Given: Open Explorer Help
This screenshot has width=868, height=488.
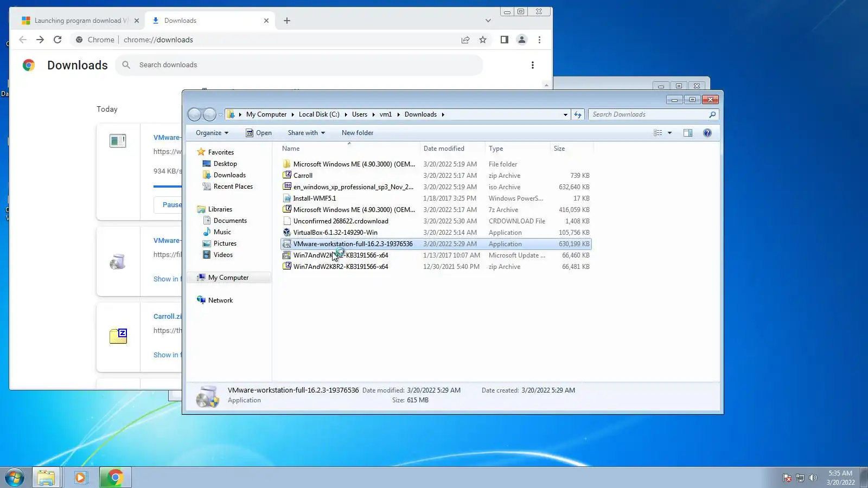Looking at the screenshot, I should pos(707,133).
